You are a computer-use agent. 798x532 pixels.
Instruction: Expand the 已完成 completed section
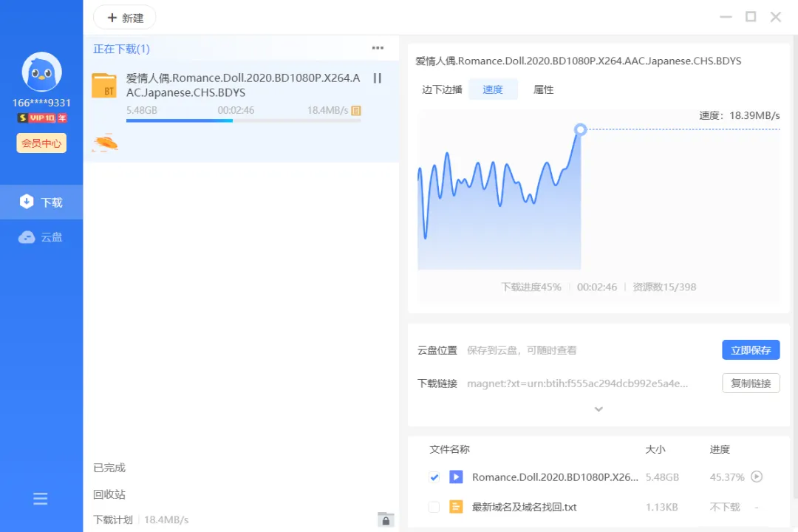tap(109, 468)
